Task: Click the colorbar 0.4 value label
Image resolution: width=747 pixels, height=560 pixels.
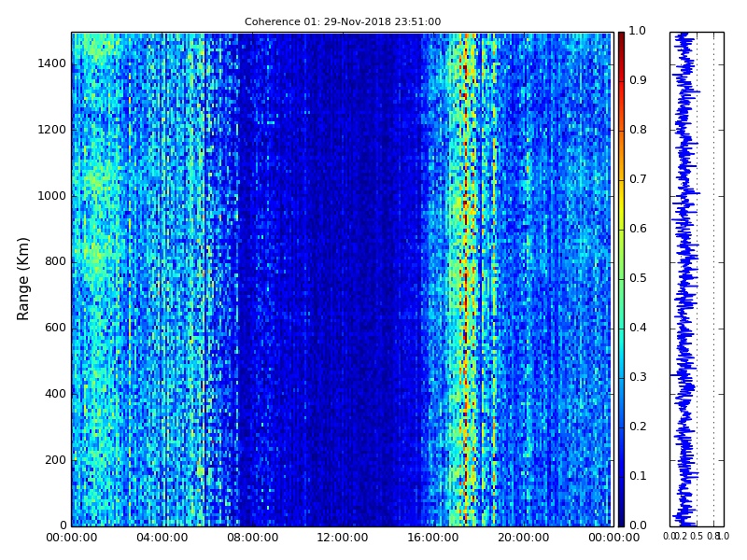Action: coord(638,328)
